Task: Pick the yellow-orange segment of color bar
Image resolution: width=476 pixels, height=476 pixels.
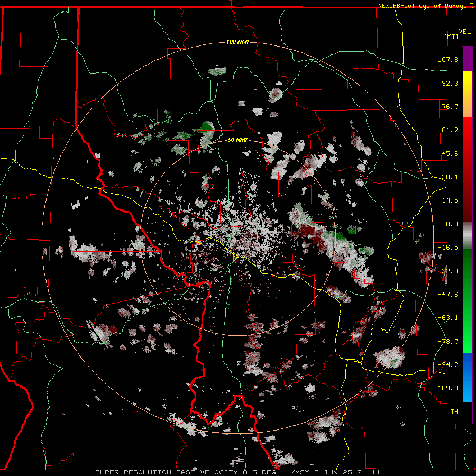Action: pos(467,94)
